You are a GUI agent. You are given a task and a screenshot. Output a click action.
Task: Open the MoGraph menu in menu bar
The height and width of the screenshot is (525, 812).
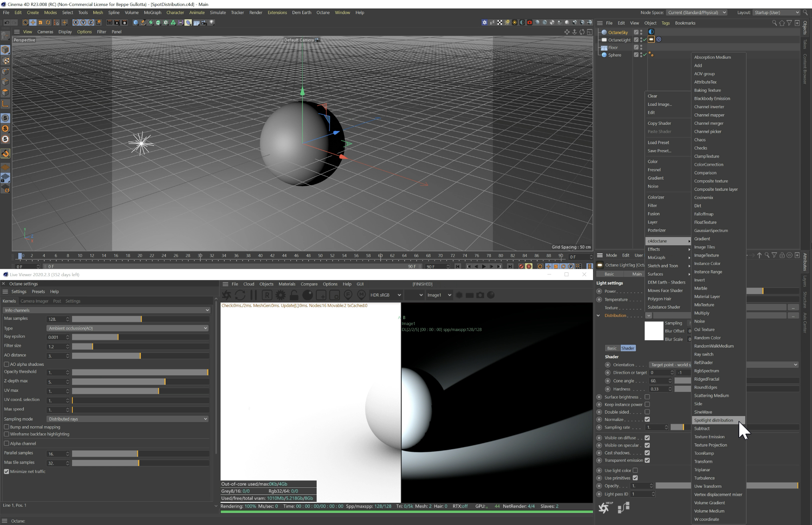153,12
